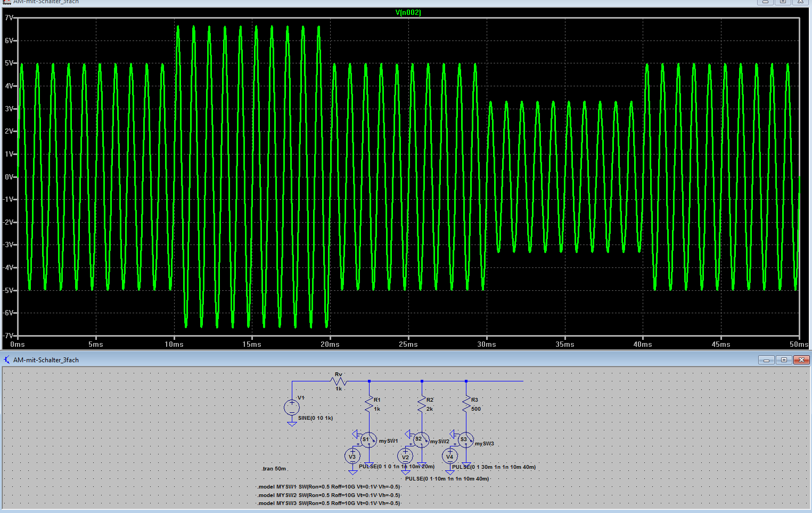Restore the schematic window using middle title button
This screenshot has width=812, height=513.
pyautogui.click(x=784, y=360)
